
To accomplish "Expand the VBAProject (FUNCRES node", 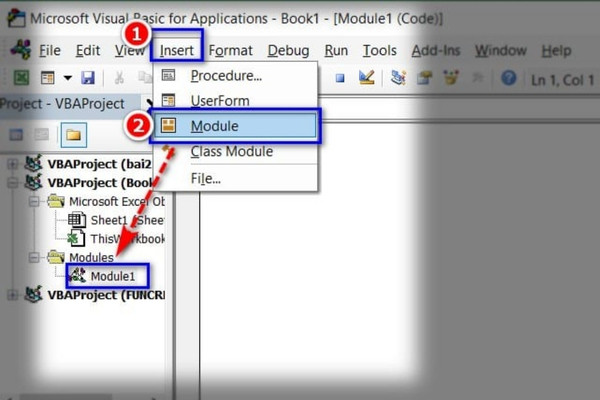I will 13,295.
